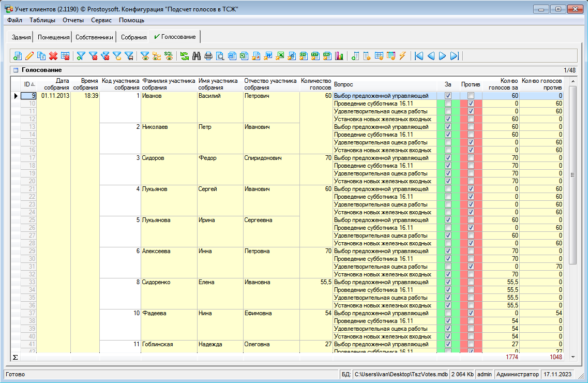The image size is (588, 383).
Task: Sort by the ID column header
Action: point(29,84)
